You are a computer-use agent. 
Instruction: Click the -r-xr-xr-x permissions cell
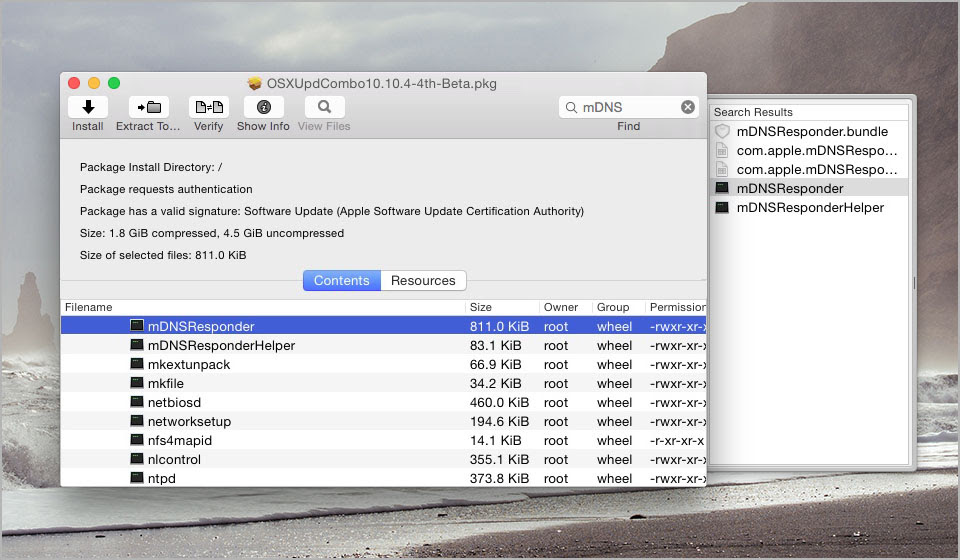(x=677, y=441)
